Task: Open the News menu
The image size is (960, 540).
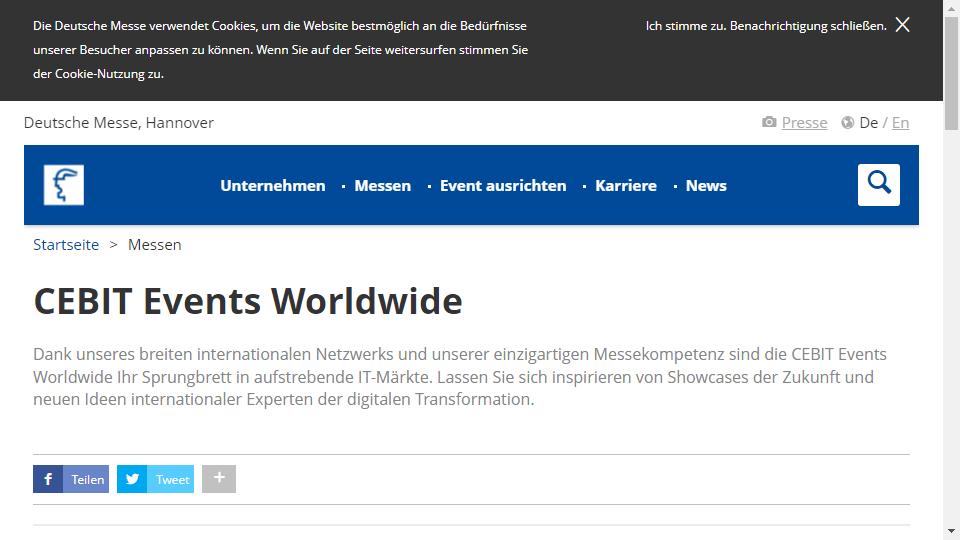Action: (x=706, y=186)
